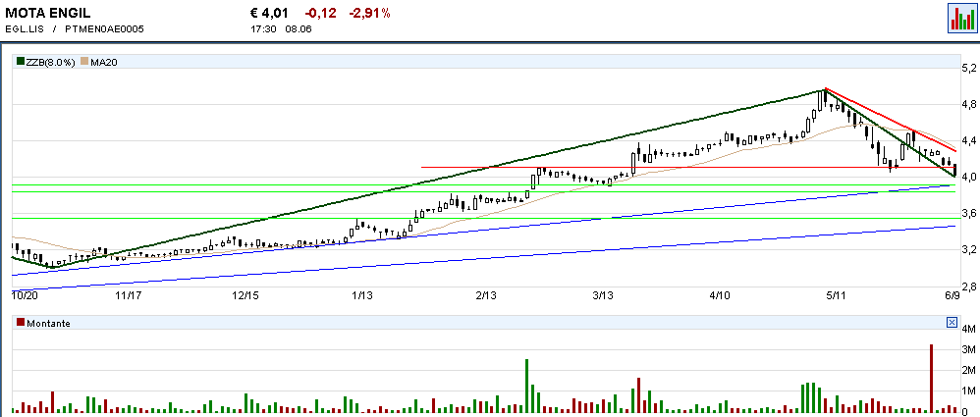Click the change value -0,12

pyautogui.click(x=319, y=13)
